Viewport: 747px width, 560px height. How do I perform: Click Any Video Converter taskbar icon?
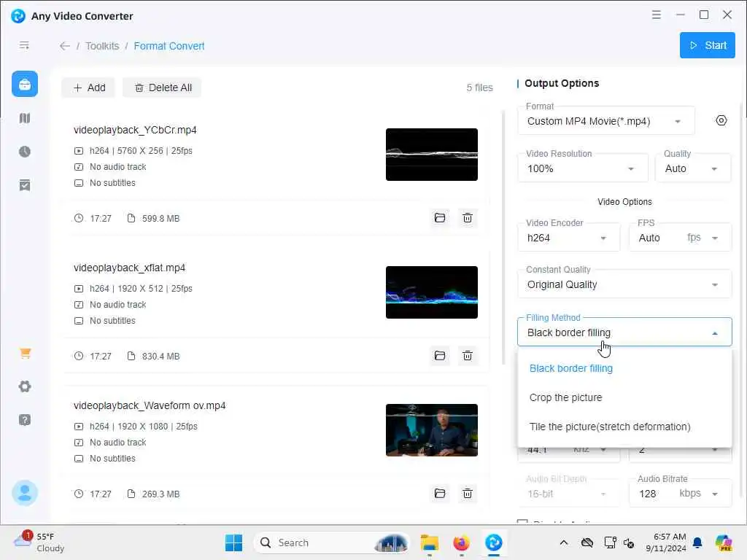494,542
